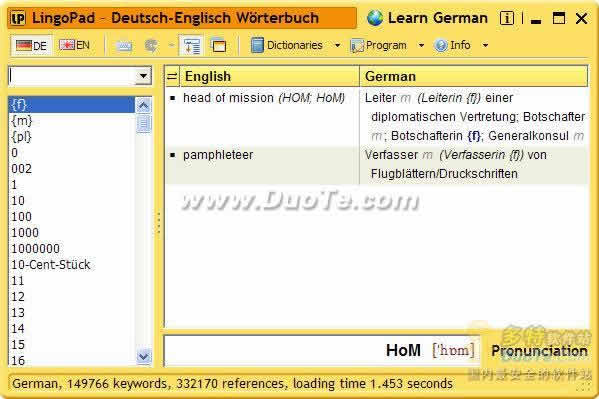Open the info icon in title bar
The width and height of the screenshot is (599, 399).
pyautogui.click(x=507, y=18)
